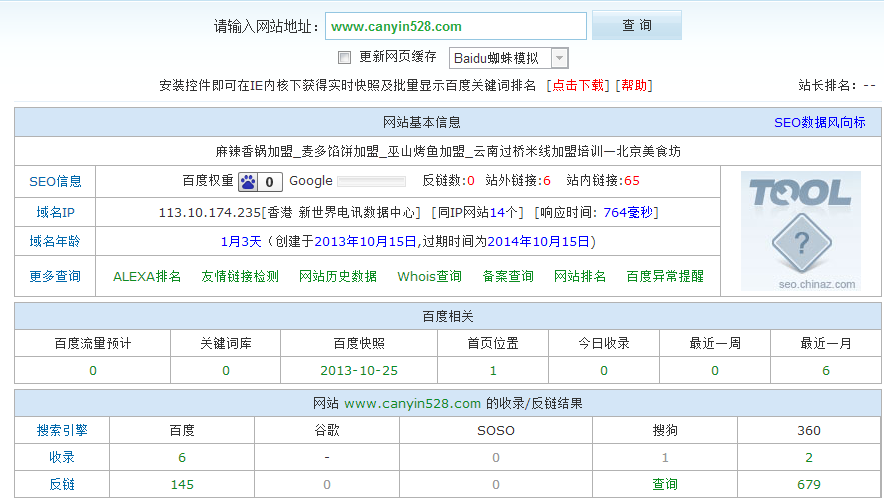Click the 更多查询 row label
The width and height of the screenshot is (884, 500).
coord(55,277)
